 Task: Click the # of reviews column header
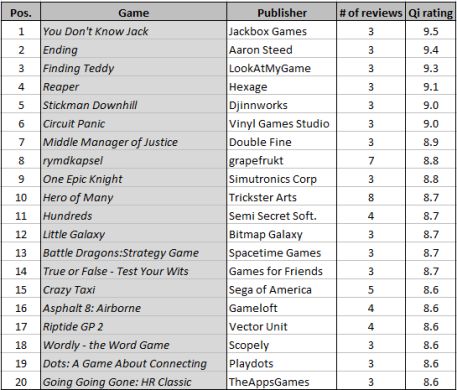click(x=371, y=13)
